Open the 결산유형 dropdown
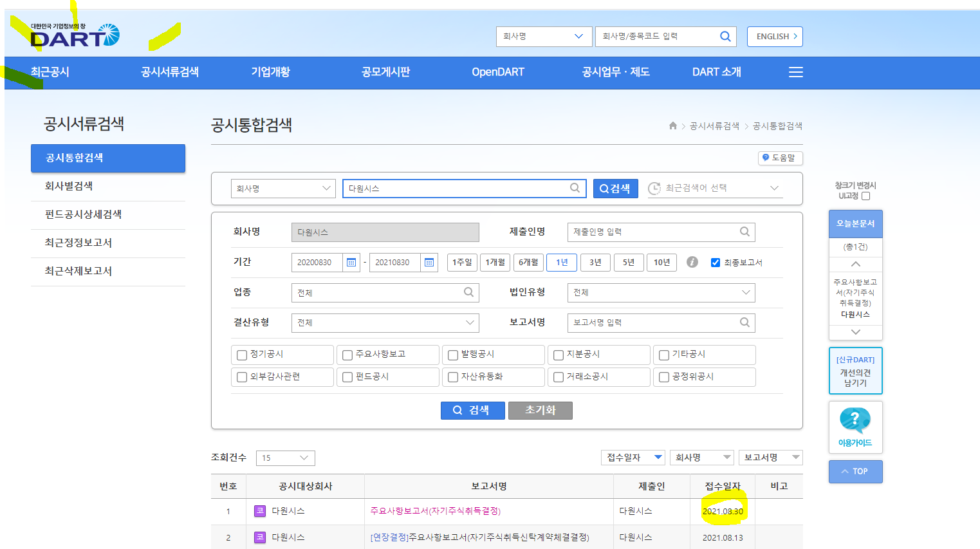980x549 pixels. tap(385, 322)
